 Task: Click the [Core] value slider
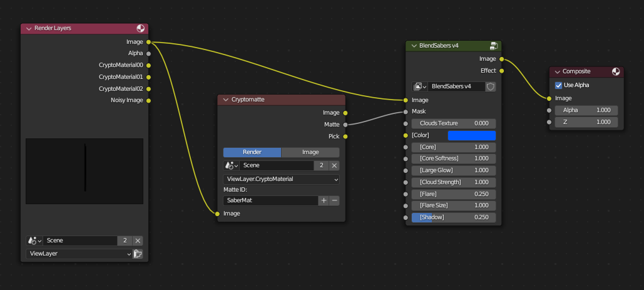tap(454, 147)
